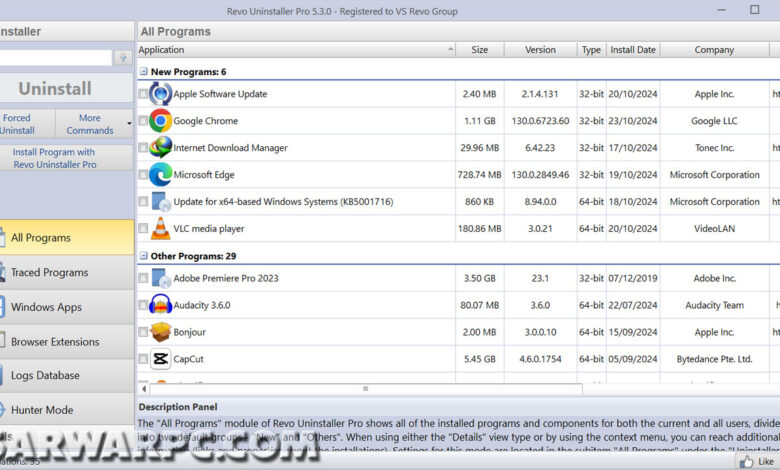Select the CapCut size 5.45 GB cell
Image resolution: width=780 pixels, height=470 pixels.
coord(480,359)
